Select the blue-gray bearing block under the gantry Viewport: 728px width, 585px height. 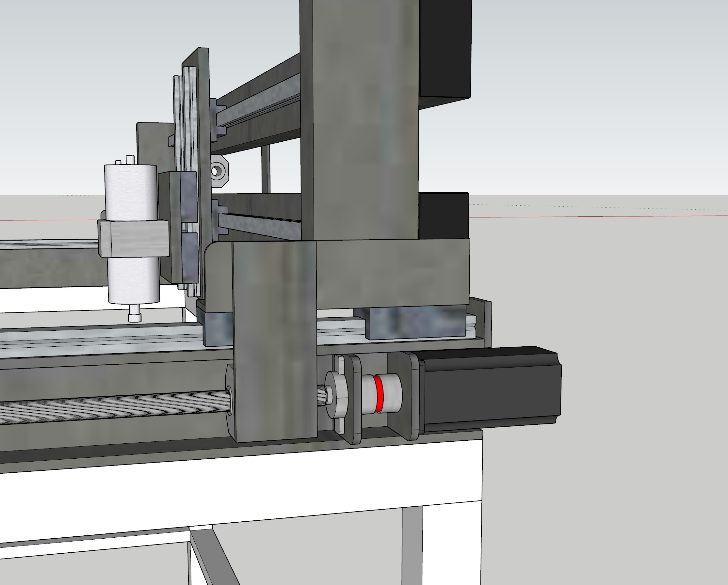(415, 323)
